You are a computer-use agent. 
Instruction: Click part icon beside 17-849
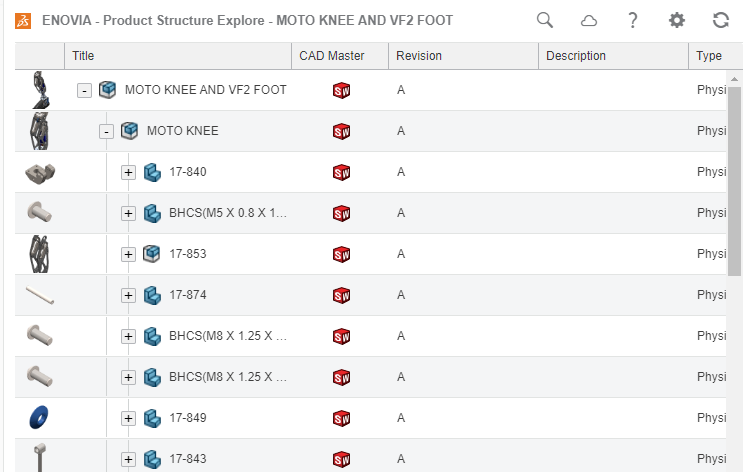[152, 418]
